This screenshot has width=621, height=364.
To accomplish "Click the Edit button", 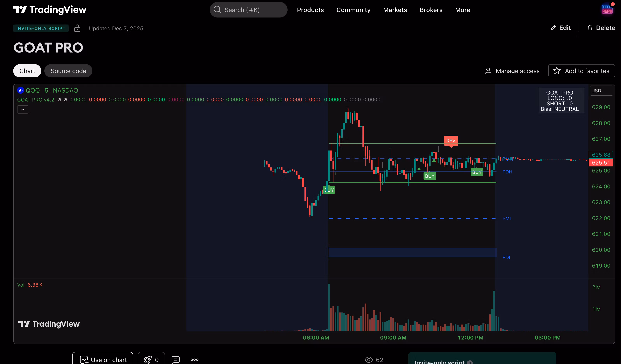I will click(x=561, y=28).
